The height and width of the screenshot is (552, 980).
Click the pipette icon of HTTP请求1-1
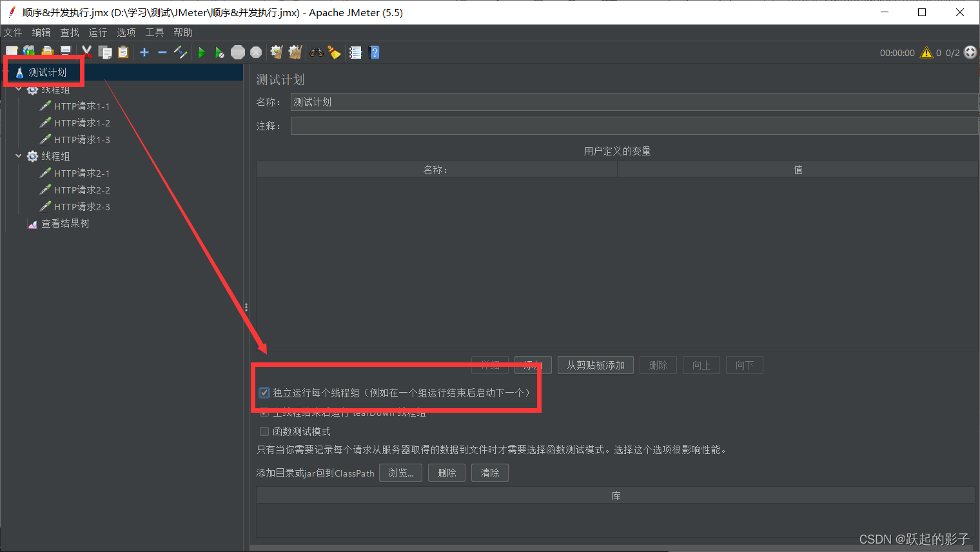[x=45, y=106]
